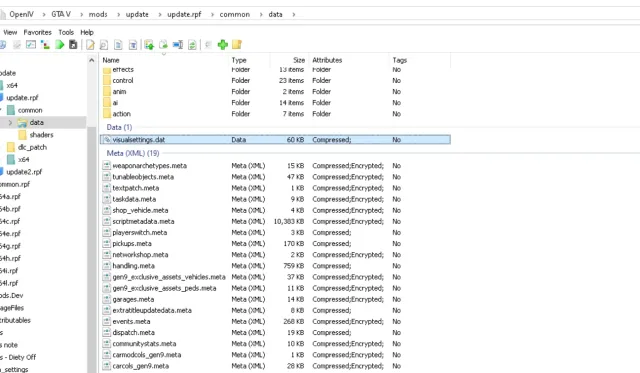Click the page with magnifier toolbar icon
Viewport: 640px width, 373px height.
click(104, 45)
